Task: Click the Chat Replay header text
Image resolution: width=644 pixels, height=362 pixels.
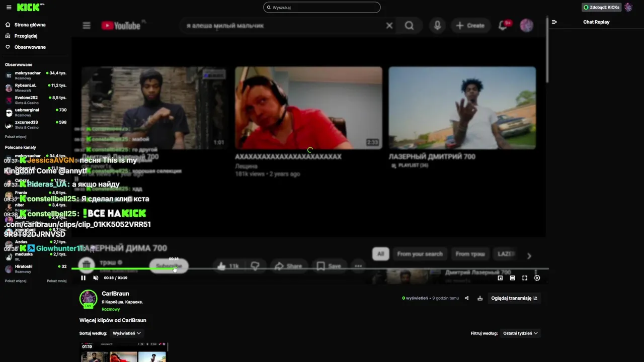Action: [x=596, y=22]
